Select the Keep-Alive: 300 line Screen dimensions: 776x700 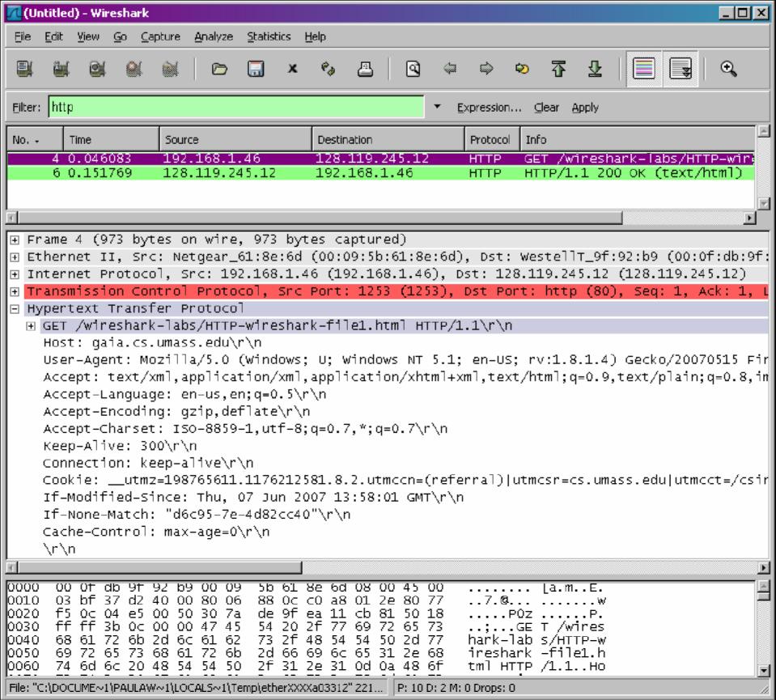pyautogui.click(x=120, y=446)
